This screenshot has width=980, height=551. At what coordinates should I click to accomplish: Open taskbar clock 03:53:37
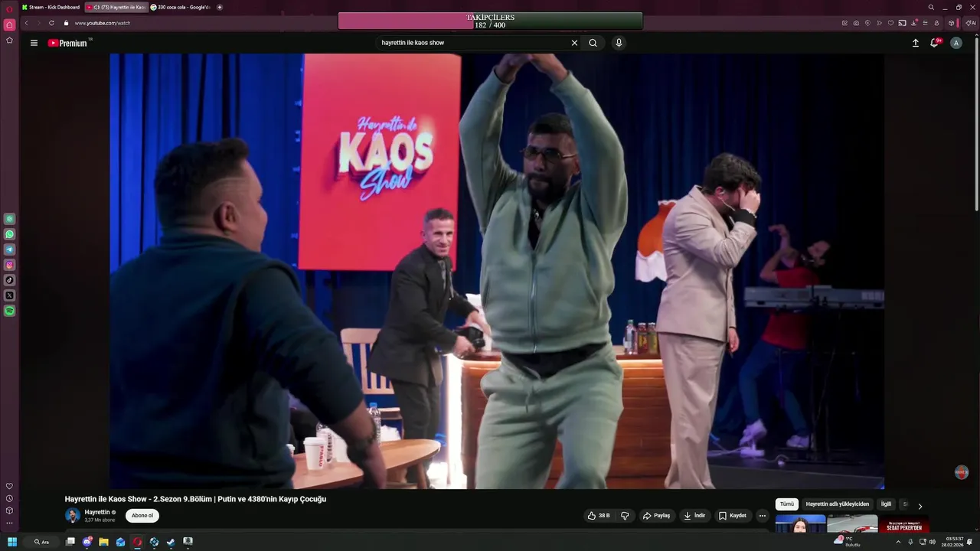953,542
